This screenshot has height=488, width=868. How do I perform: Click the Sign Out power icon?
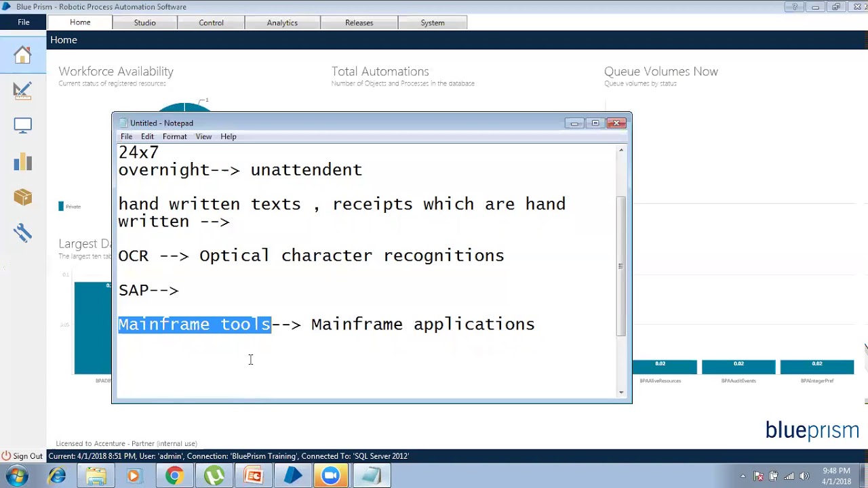tap(6, 456)
